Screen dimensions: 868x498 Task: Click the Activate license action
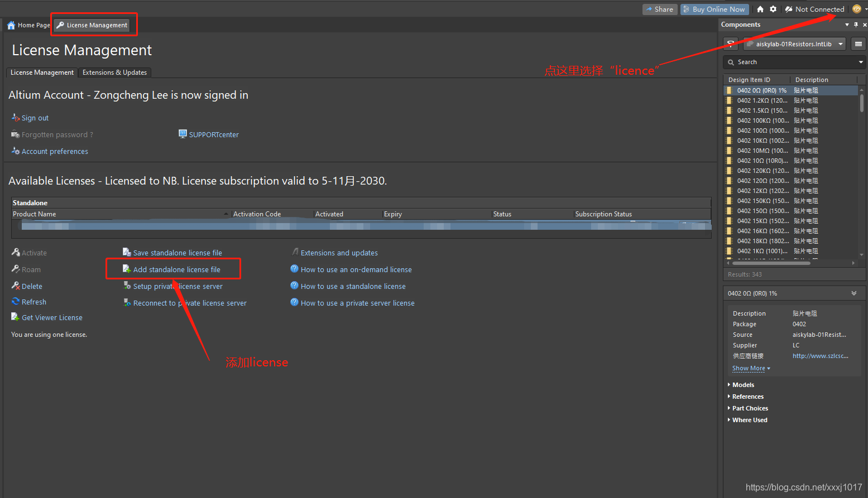click(34, 253)
